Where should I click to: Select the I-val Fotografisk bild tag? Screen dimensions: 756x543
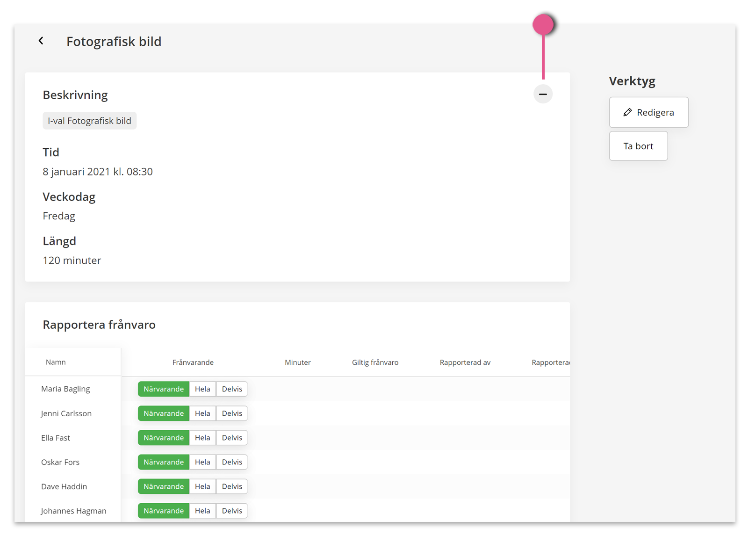tap(89, 121)
